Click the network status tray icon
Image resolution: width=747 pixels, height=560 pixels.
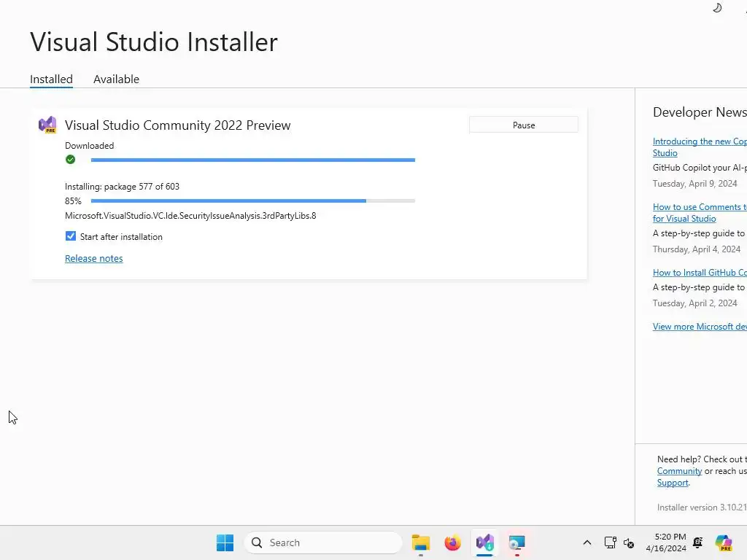610,542
